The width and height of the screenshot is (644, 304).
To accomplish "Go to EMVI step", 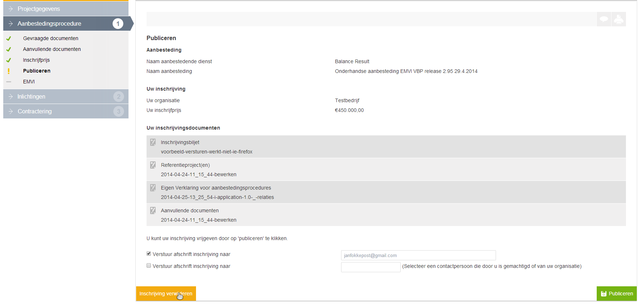I will click(x=29, y=82).
